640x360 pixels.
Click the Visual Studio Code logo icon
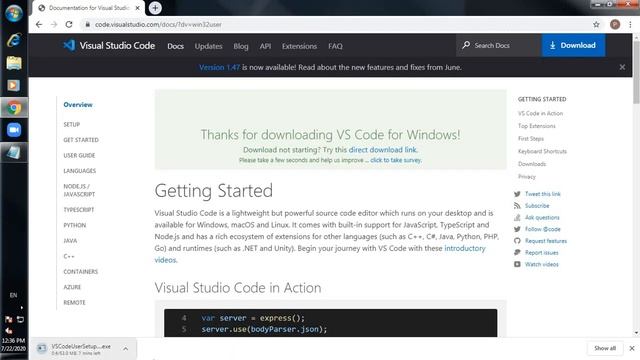tap(69, 45)
